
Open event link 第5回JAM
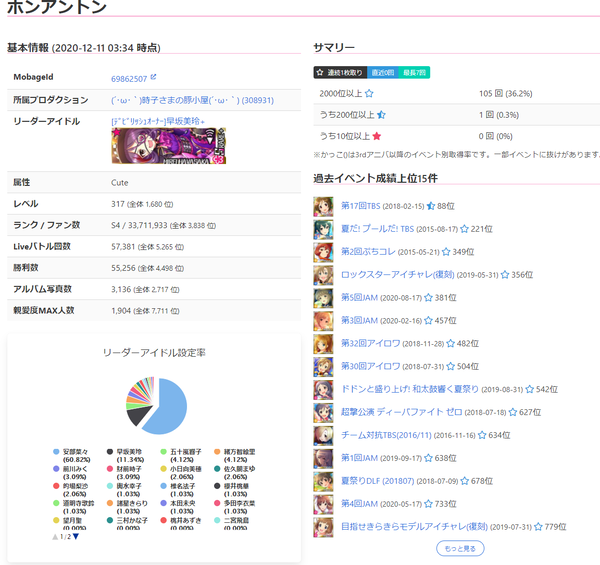pos(359,298)
